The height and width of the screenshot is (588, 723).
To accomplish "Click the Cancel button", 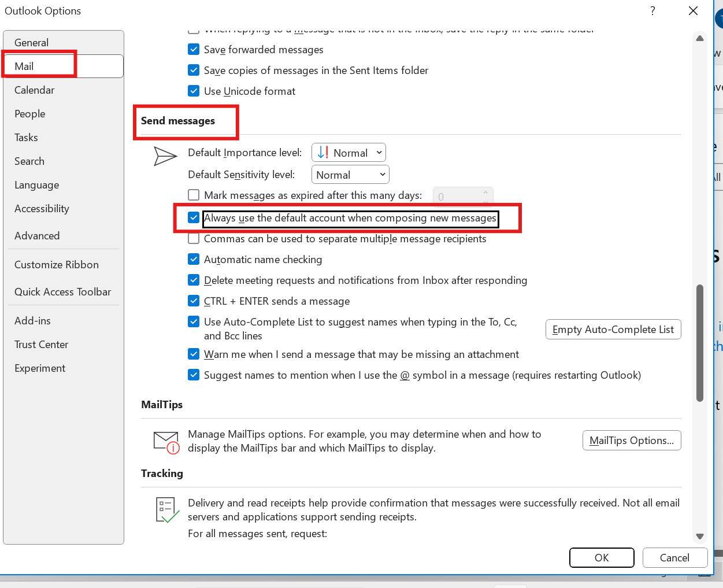I will 674,558.
